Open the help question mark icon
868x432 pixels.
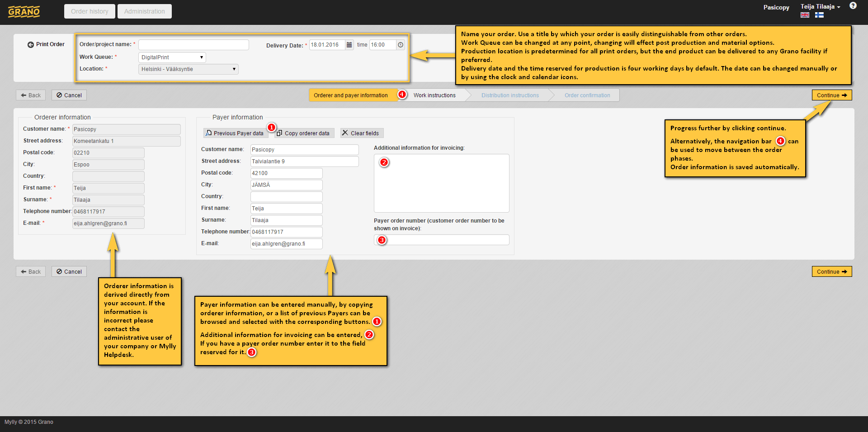[x=853, y=6]
